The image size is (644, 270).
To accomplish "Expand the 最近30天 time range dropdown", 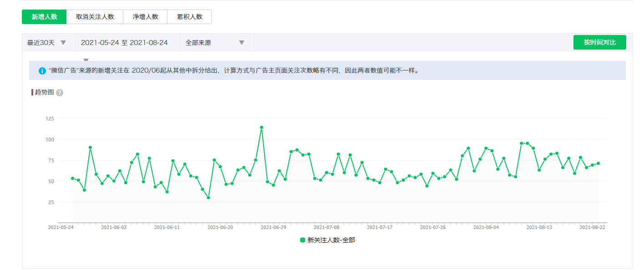I will 48,43.
